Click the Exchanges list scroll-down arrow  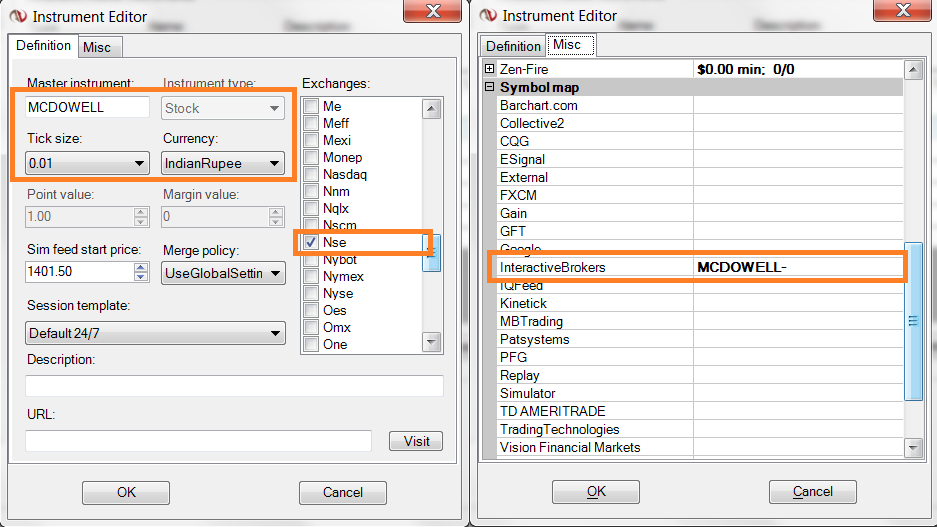coord(431,342)
